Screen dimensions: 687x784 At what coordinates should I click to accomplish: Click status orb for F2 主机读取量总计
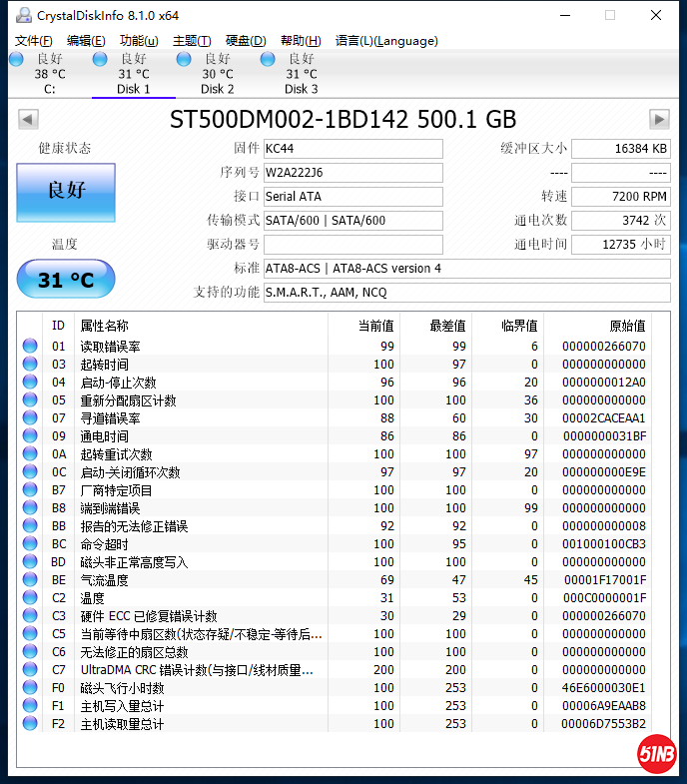coord(30,724)
